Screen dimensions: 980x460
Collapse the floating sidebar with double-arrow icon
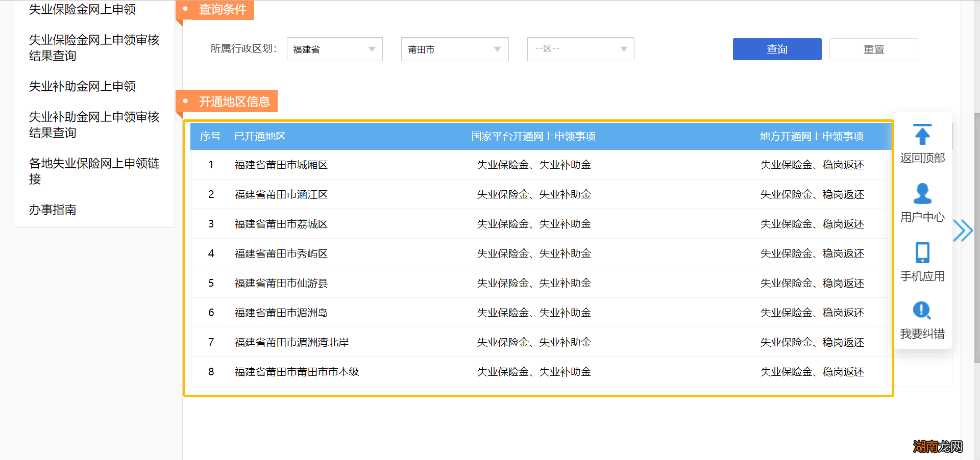(x=963, y=231)
